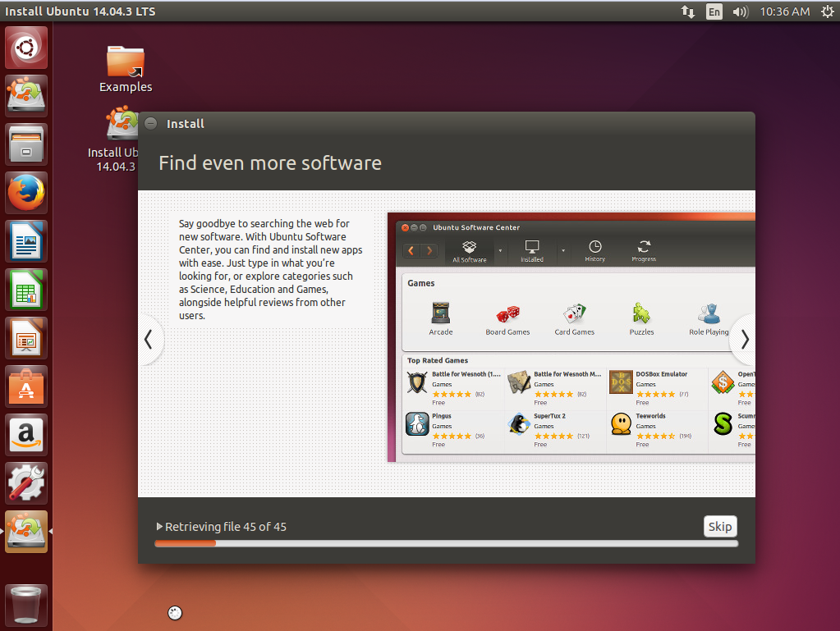Click the 'Top Rated Games' label
Screen dimensions: 840x631
438,361
